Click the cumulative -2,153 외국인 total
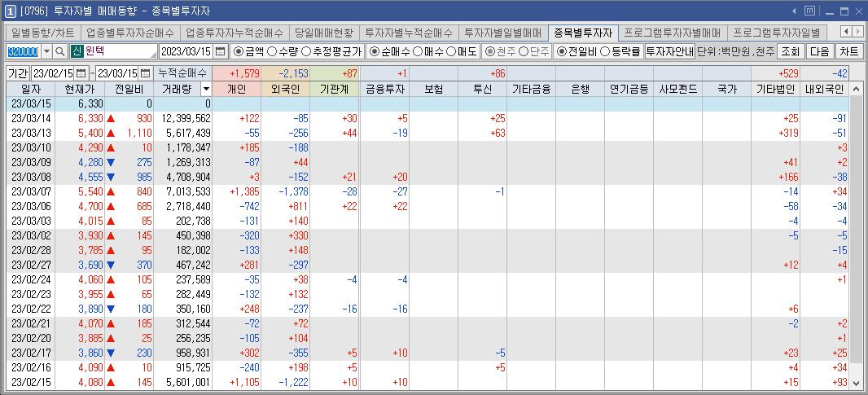Viewport: 868px width, 395px height. pos(286,72)
